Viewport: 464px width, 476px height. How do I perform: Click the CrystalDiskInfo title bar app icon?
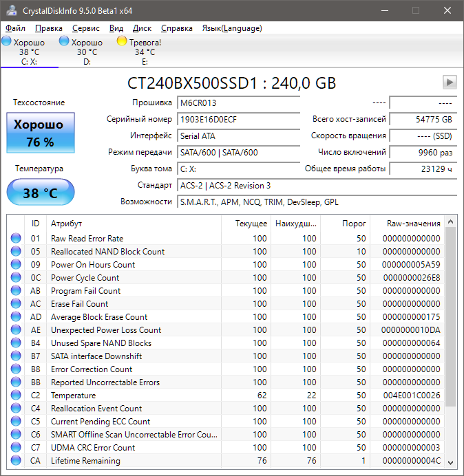coord(12,10)
